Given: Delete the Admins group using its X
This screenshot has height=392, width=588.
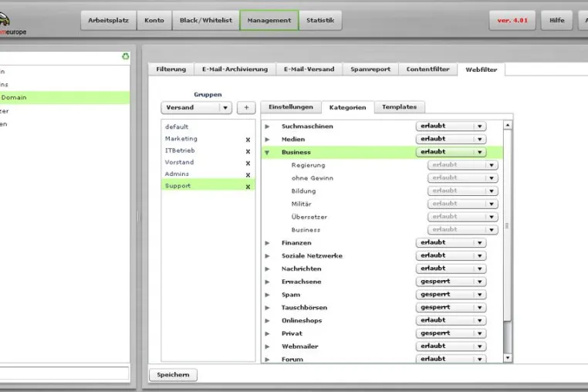Looking at the screenshot, I should coord(248,175).
